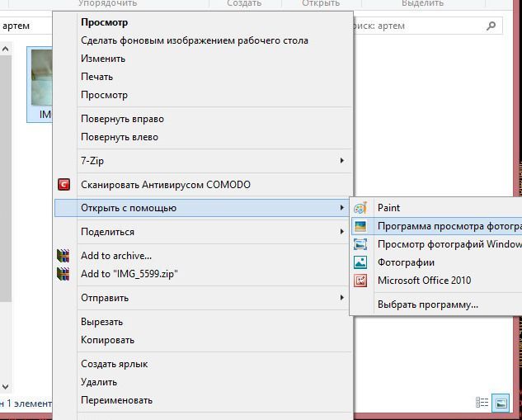Expand the Отправить submenu arrow
The height and width of the screenshot is (420, 522).
(x=342, y=297)
